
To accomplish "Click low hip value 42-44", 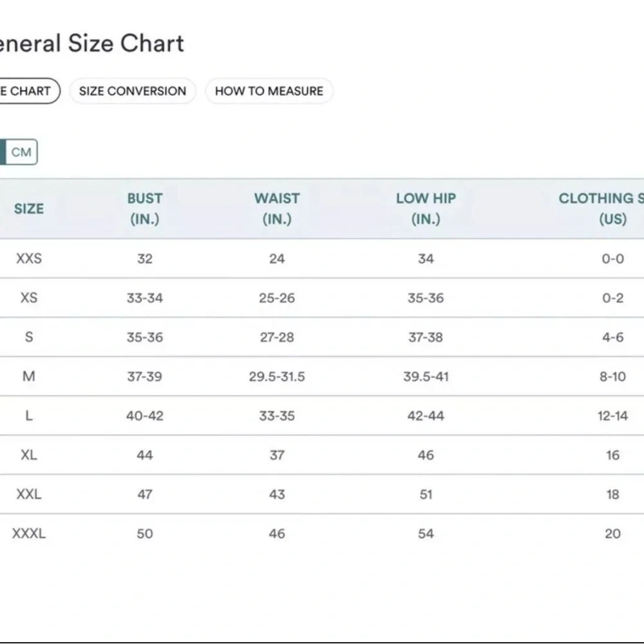I will [x=426, y=415].
